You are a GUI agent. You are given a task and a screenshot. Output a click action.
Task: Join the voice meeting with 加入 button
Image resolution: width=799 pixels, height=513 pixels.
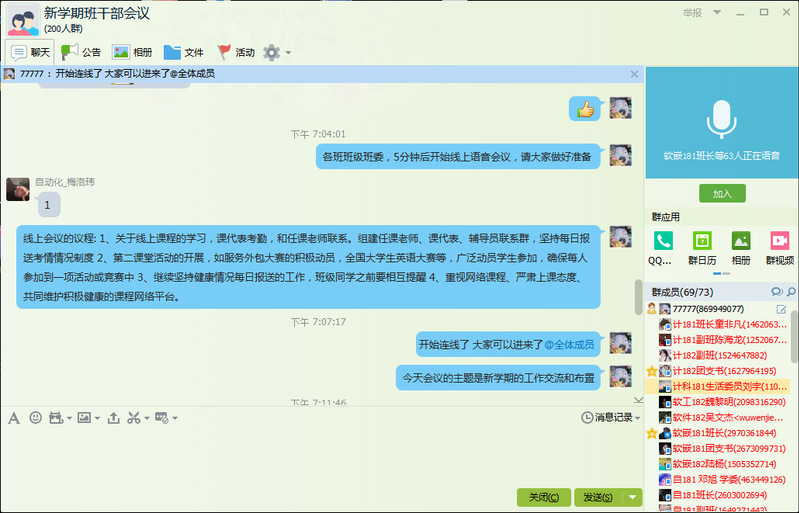point(721,193)
